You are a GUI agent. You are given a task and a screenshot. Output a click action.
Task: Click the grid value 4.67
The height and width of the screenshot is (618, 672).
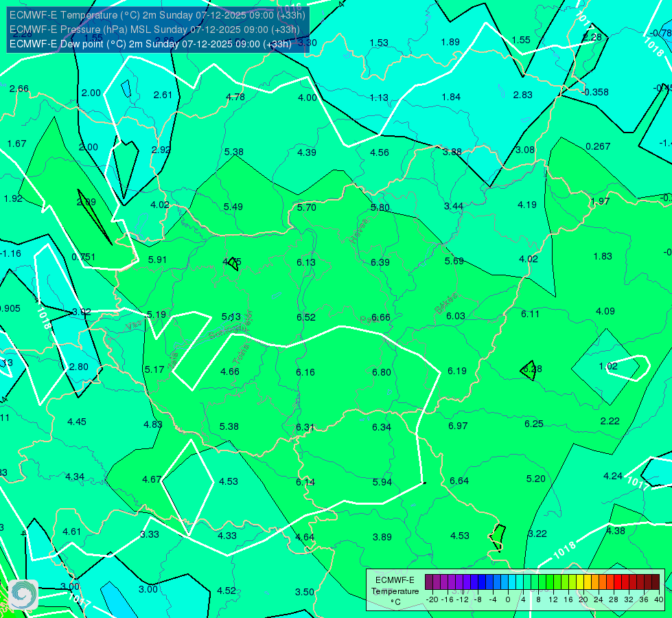(x=152, y=479)
